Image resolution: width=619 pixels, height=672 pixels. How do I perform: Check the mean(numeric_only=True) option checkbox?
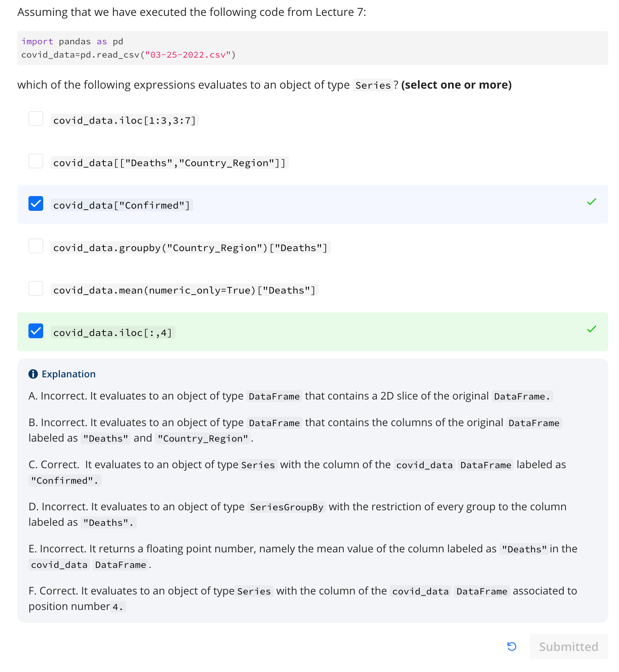36,288
